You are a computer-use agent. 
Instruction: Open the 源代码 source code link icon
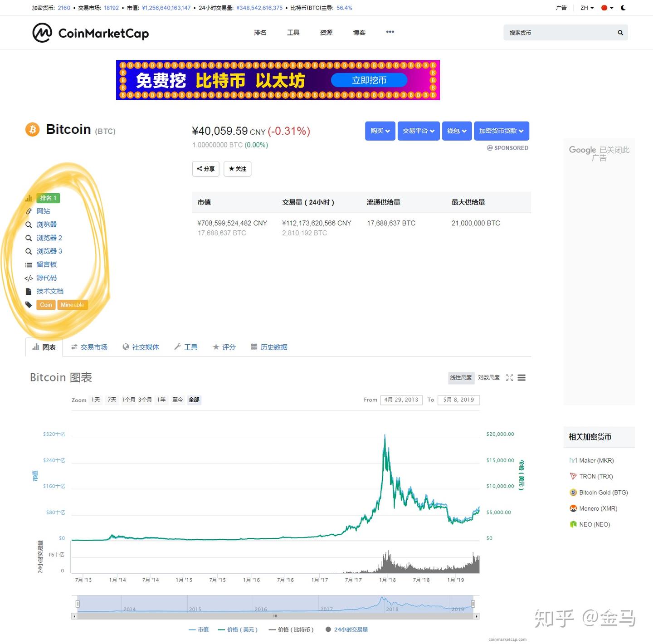tap(28, 278)
